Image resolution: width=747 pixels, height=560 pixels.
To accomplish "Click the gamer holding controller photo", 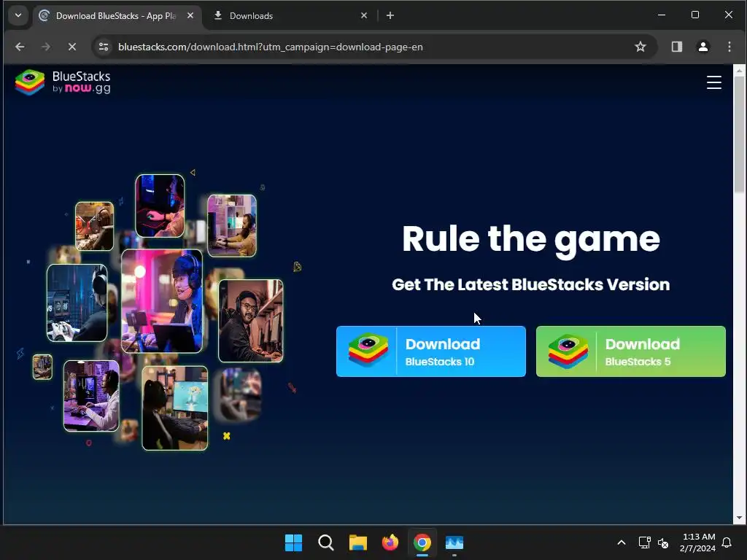I will pos(77,303).
